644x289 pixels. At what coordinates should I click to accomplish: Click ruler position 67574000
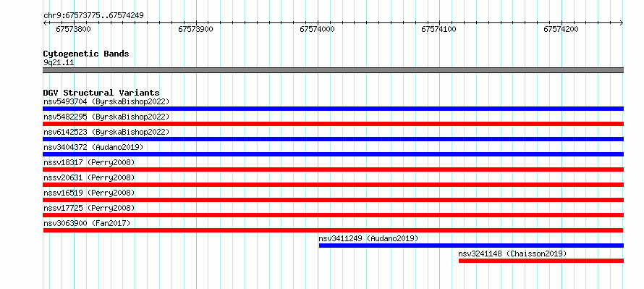point(317,29)
